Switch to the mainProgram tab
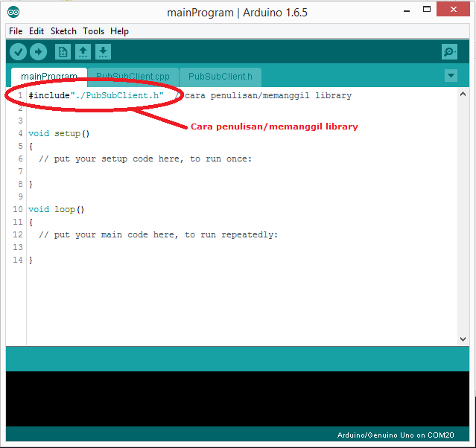 click(49, 77)
